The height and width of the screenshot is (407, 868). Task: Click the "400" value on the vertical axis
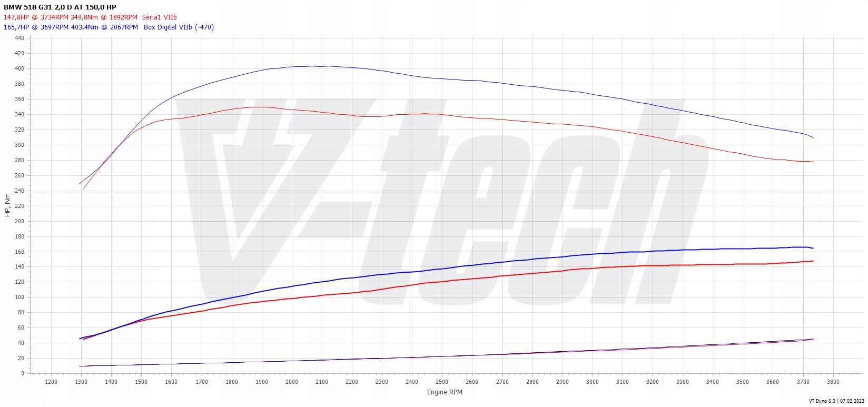pos(19,69)
